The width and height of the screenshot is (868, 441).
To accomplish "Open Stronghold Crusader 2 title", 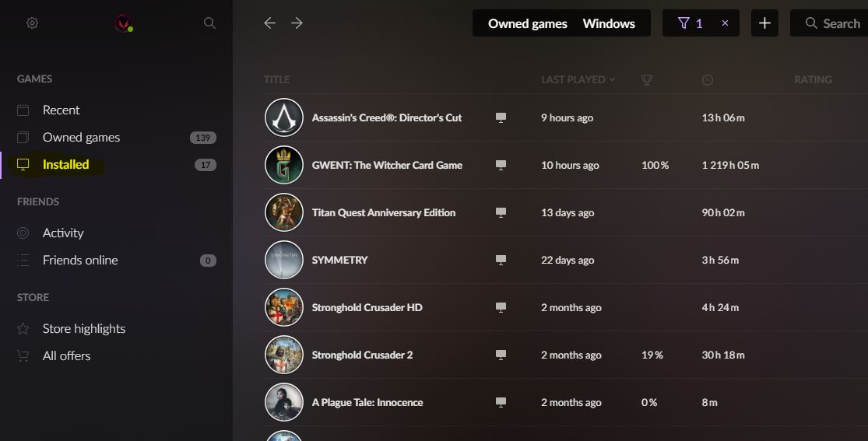I will tap(362, 355).
